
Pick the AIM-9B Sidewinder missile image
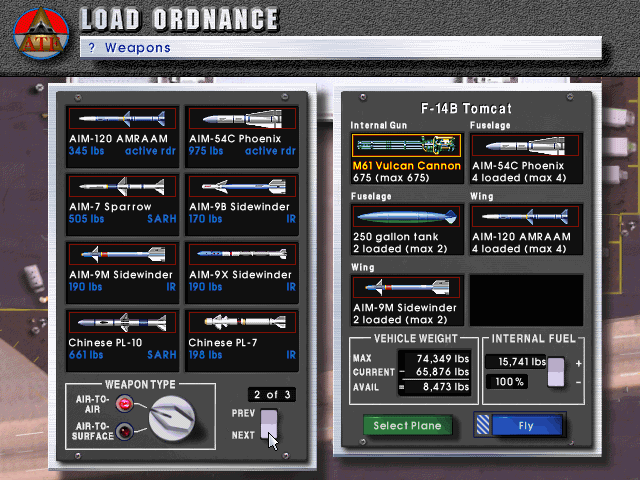pyautogui.click(x=242, y=187)
